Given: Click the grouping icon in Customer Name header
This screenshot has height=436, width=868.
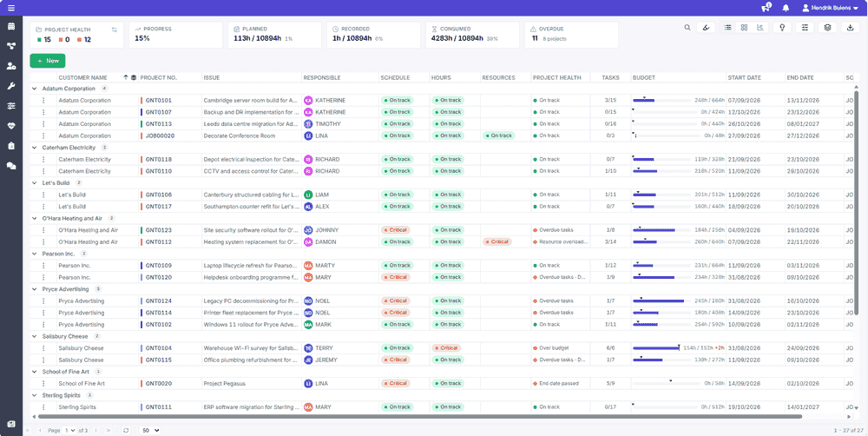Looking at the screenshot, I should [133, 77].
